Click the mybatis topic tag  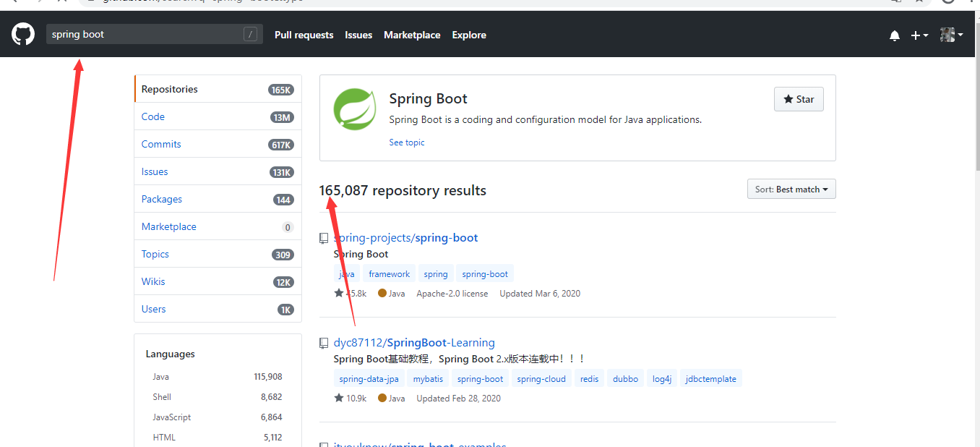coord(428,379)
